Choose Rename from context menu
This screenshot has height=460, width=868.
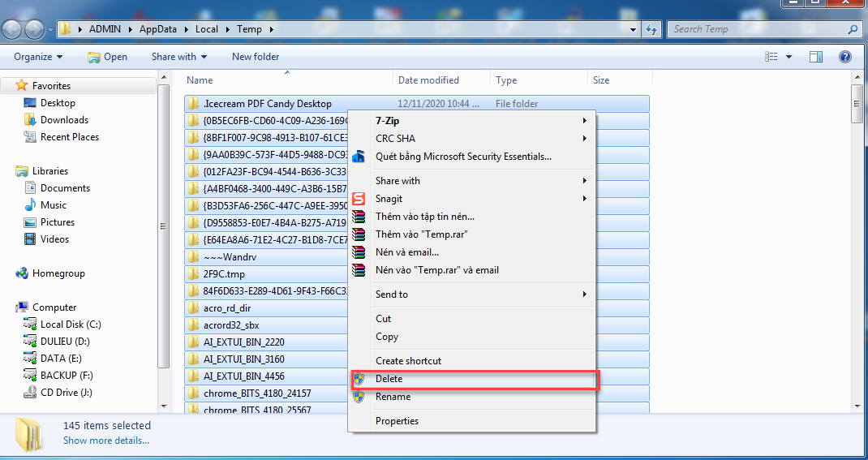point(471,397)
